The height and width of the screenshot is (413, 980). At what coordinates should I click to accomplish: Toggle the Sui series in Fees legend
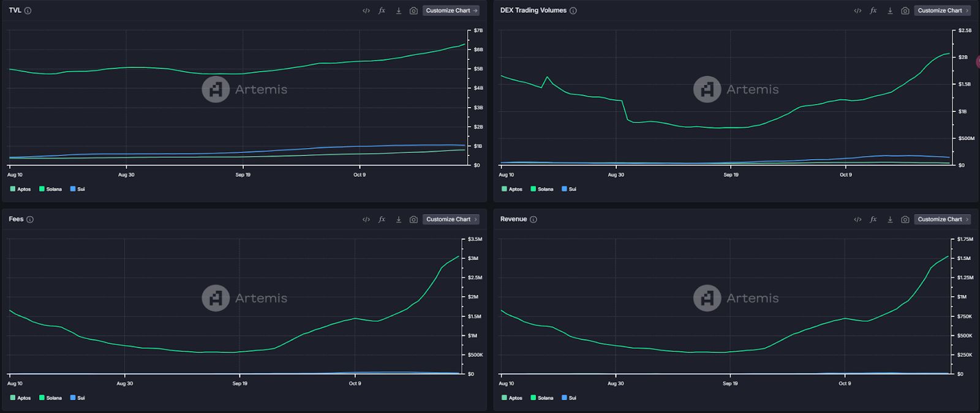(x=77, y=398)
